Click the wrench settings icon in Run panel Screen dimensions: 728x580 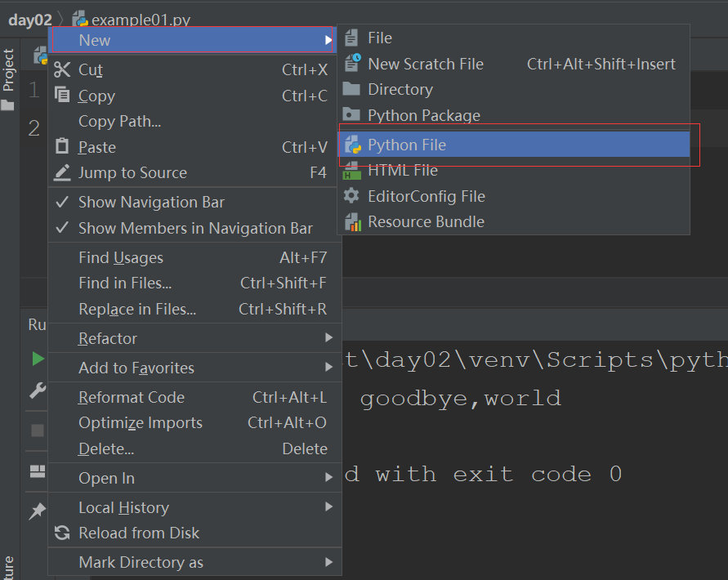coord(38,390)
